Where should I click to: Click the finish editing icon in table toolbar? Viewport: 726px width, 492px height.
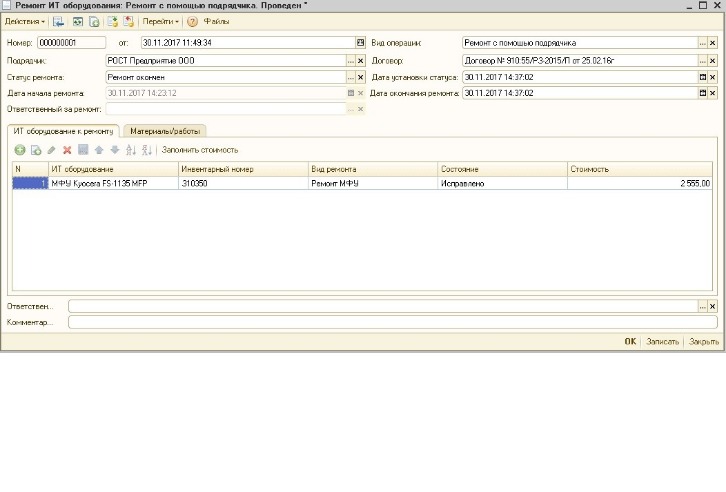[83, 150]
